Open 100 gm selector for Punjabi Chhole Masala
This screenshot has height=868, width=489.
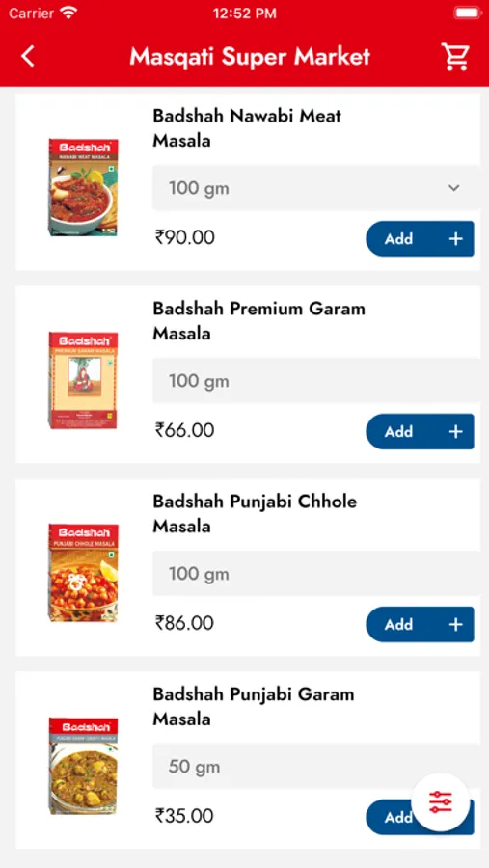(x=316, y=574)
